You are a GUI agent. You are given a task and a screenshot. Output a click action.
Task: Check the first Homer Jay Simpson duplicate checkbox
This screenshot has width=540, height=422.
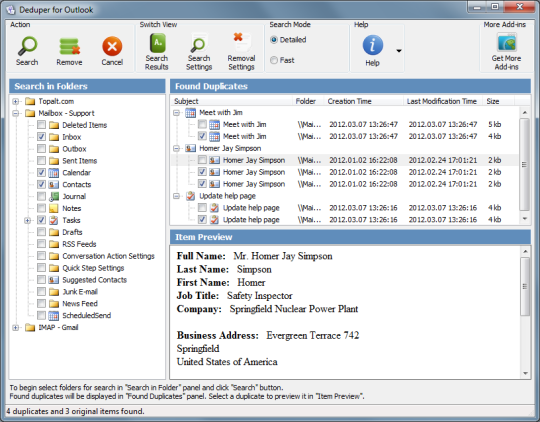[202, 160]
